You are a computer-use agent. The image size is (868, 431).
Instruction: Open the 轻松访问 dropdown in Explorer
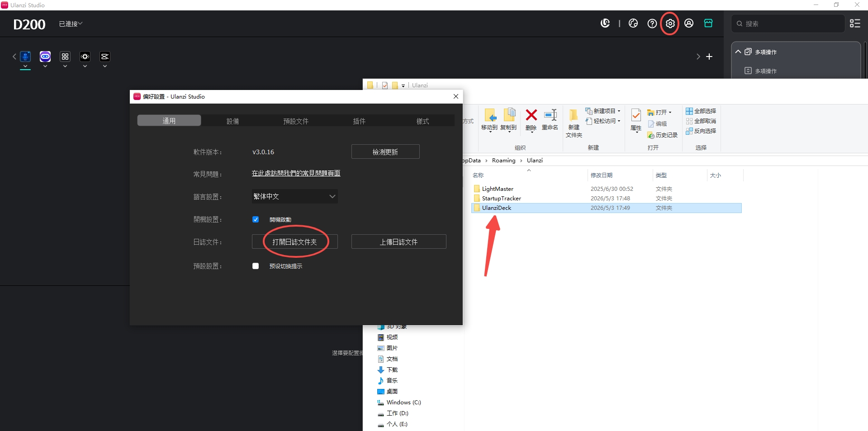[603, 121]
